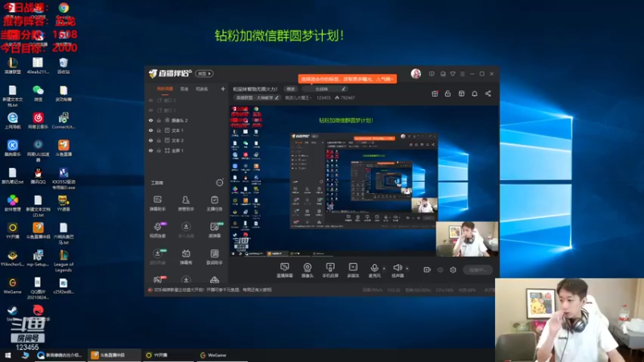Viewport: 644px width, 362px height.
Task: Click the unlock icon in header toolbar
Action: click(x=448, y=93)
